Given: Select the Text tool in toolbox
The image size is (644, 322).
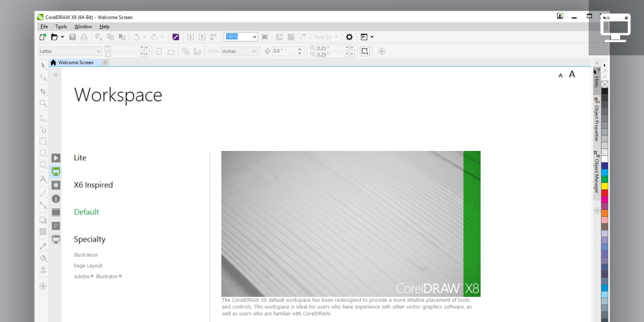Looking at the screenshot, I should pos(43,179).
